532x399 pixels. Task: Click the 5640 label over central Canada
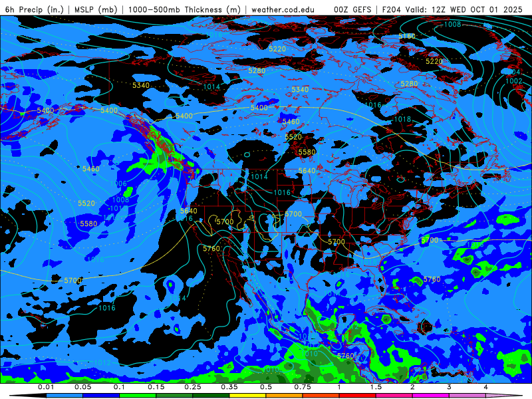coord(307,171)
